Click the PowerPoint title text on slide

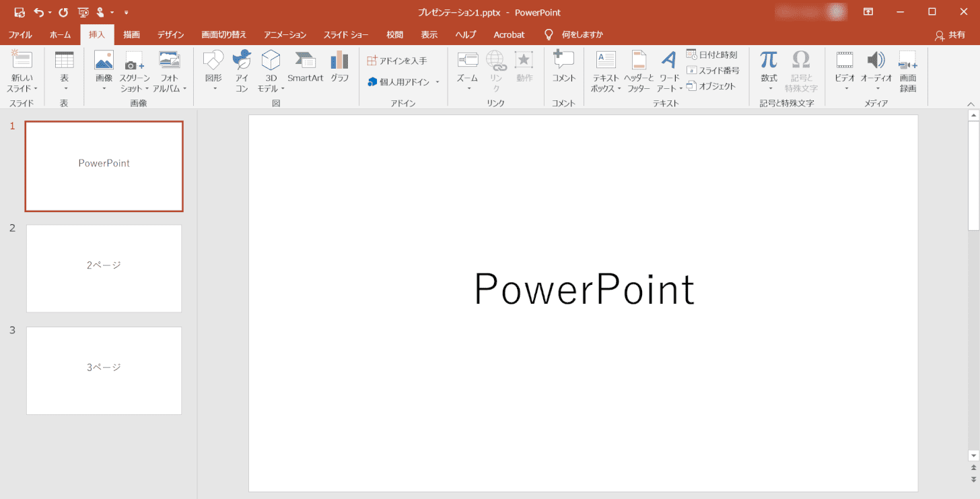coord(584,290)
